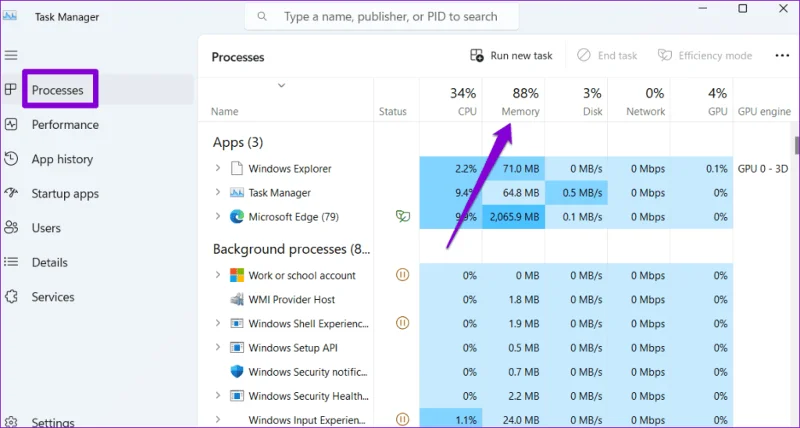Click the Windows Explorer file icon
The width and height of the screenshot is (800, 428).
(237, 168)
